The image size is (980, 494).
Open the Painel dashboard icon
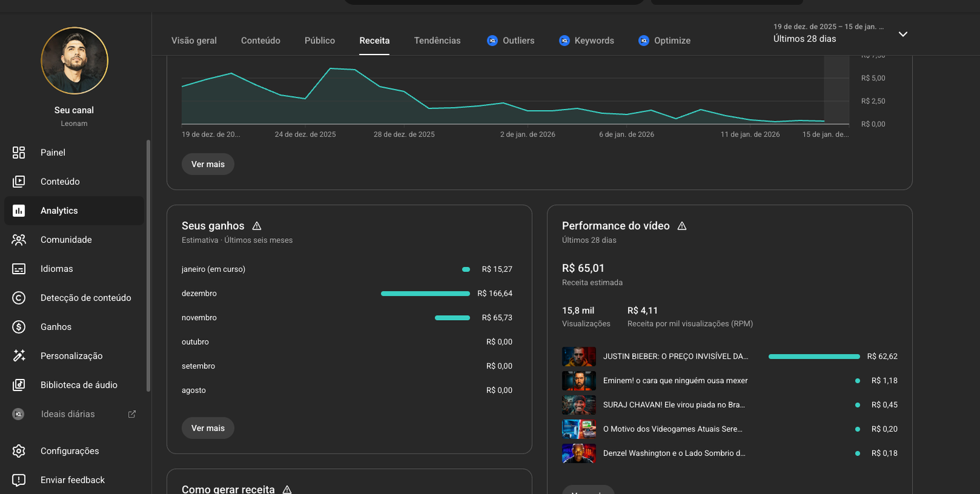click(19, 152)
